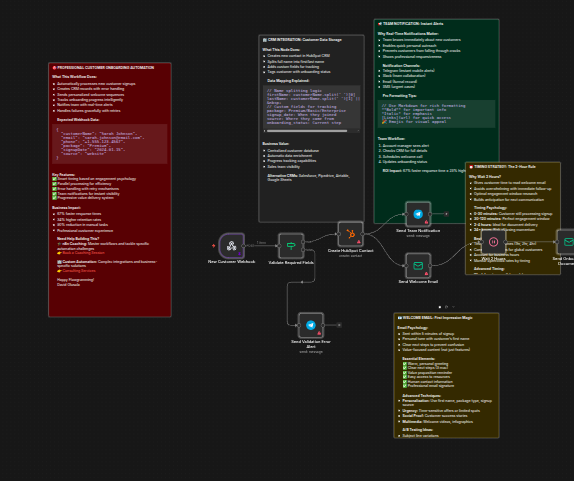Open the Consulting Services link
This screenshot has width=574, height=481.
click(x=79, y=271)
